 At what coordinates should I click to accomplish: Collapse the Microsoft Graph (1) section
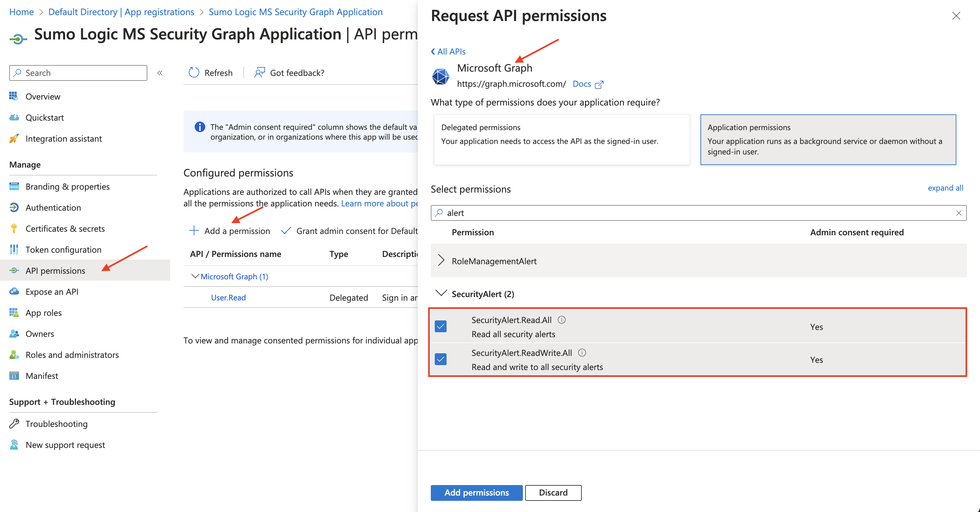click(195, 276)
